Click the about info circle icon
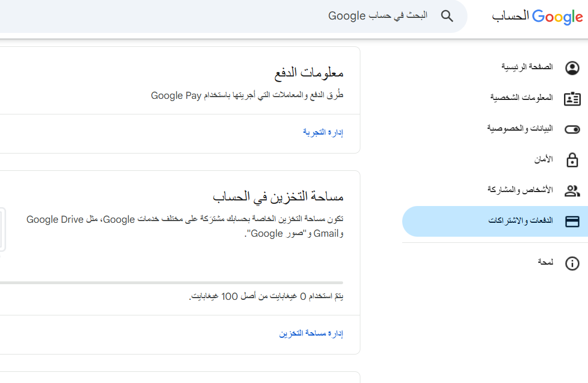Image resolution: width=588 pixels, height=383 pixels. point(572,264)
